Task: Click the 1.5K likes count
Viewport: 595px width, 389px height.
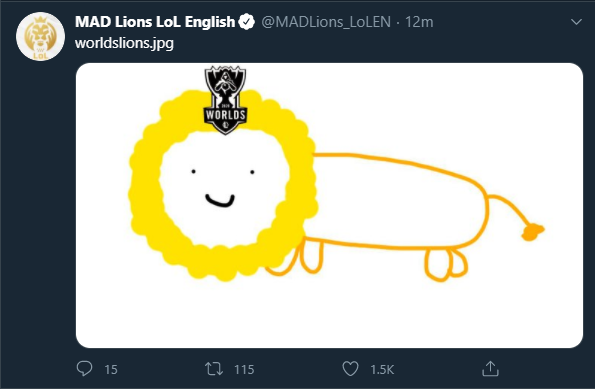Action: click(x=382, y=369)
